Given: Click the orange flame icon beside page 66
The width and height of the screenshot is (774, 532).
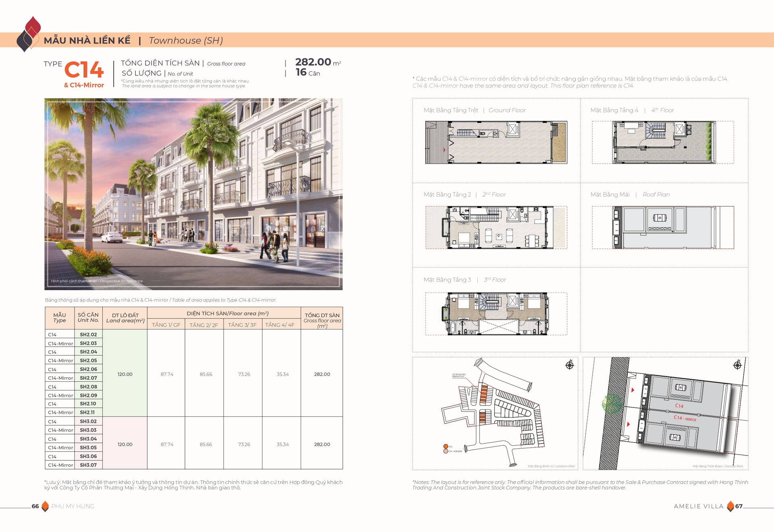Looking at the screenshot, I should tap(45, 506).
